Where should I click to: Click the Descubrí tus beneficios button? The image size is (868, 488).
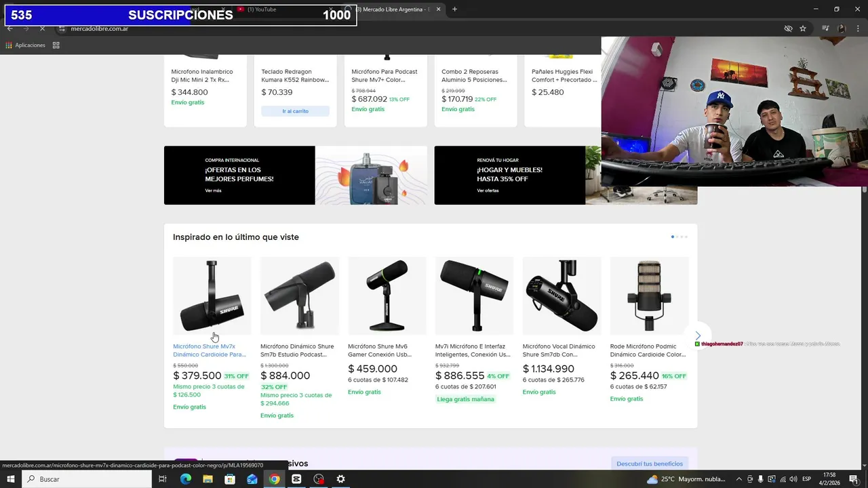click(x=650, y=464)
